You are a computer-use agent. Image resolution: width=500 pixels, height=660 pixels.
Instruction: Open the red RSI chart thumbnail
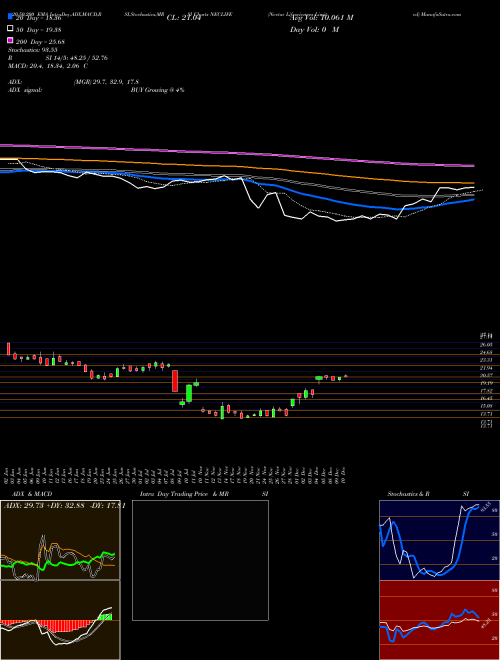tap(439, 620)
